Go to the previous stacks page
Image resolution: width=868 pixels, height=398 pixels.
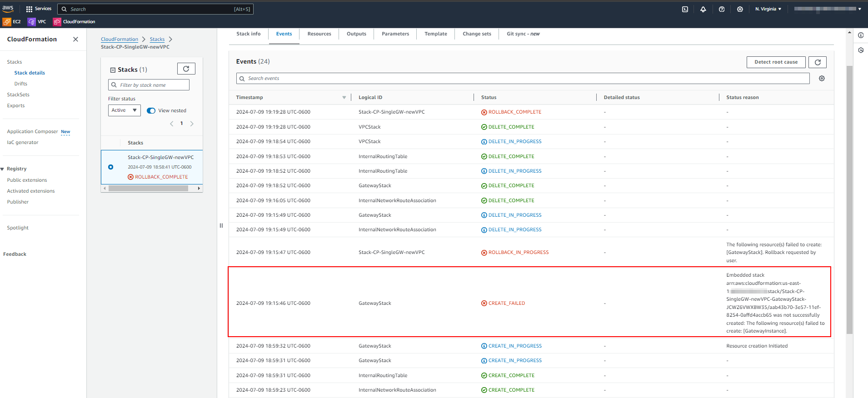tap(172, 124)
